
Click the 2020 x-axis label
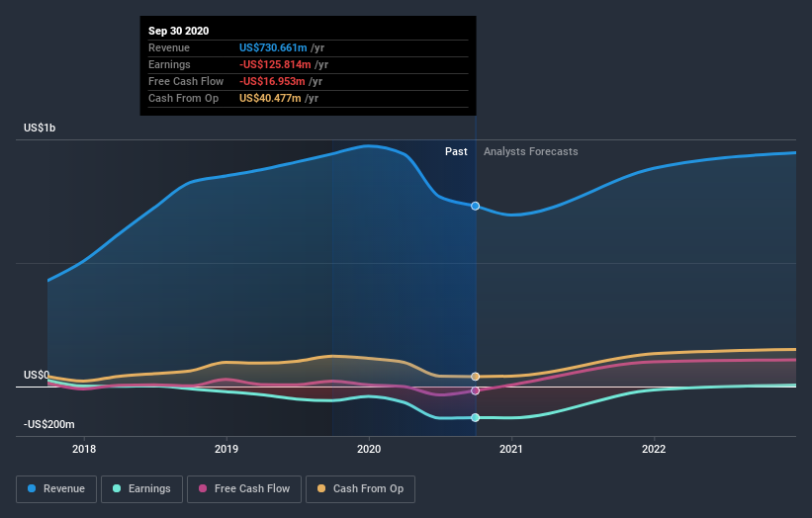(369, 449)
